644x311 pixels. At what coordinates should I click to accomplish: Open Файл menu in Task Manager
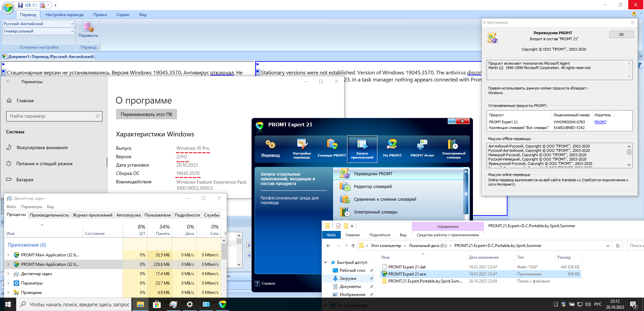pos(11,207)
